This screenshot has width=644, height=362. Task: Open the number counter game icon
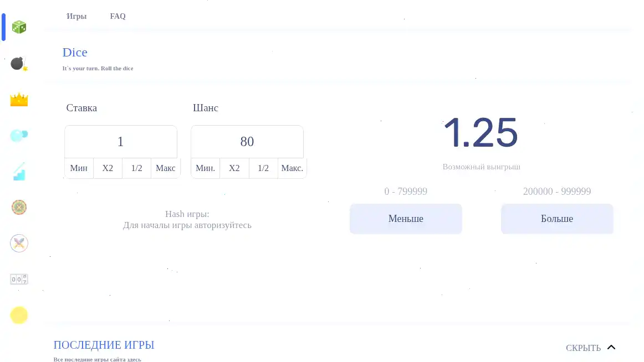click(19, 279)
